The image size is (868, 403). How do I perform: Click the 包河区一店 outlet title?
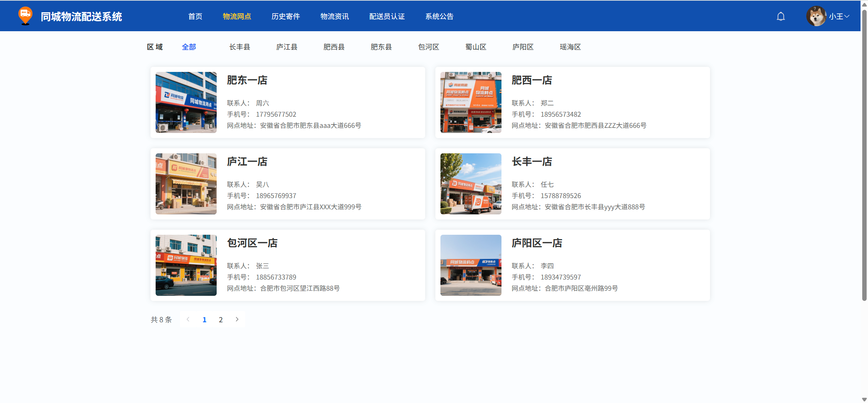click(x=252, y=243)
